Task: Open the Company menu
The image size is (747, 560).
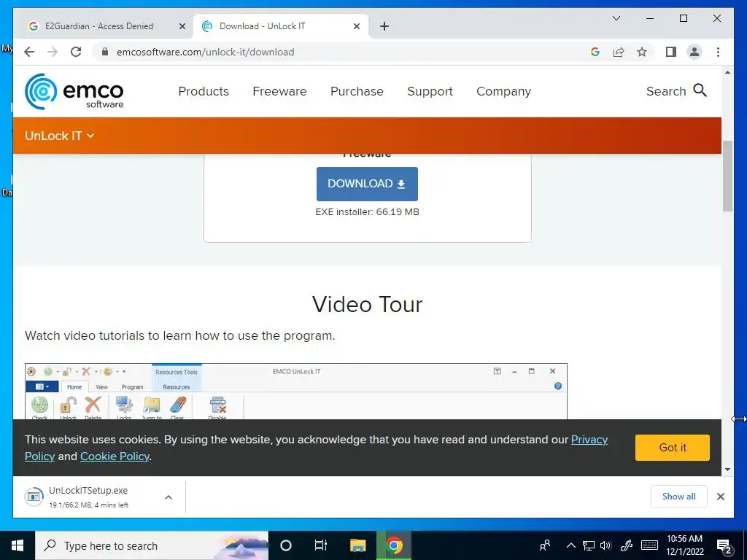Action: [x=503, y=91]
